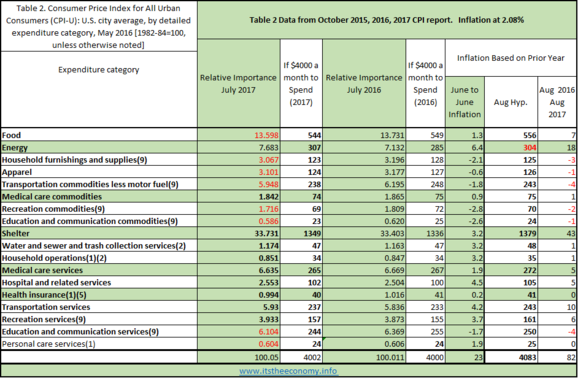Select the Health insurance(1)(5) cell

point(99,295)
